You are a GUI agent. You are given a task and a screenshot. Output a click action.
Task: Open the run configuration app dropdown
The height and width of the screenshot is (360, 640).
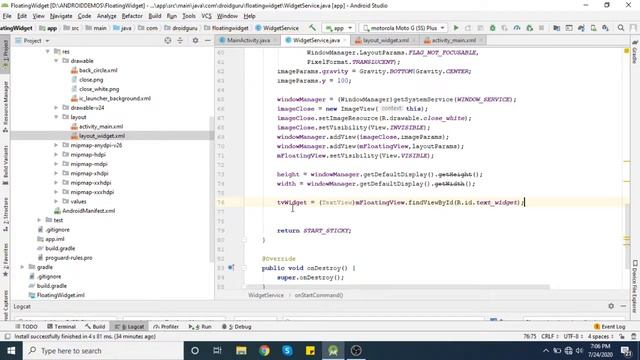pos(339,28)
